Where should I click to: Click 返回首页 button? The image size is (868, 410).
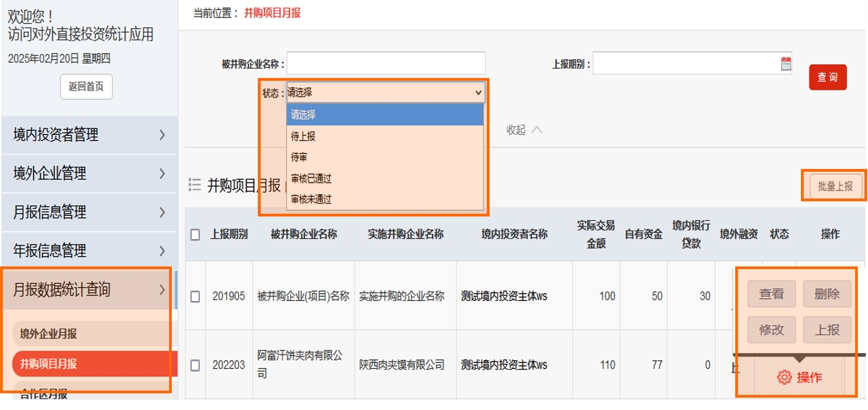pyautogui.click(x=86, y=87)
